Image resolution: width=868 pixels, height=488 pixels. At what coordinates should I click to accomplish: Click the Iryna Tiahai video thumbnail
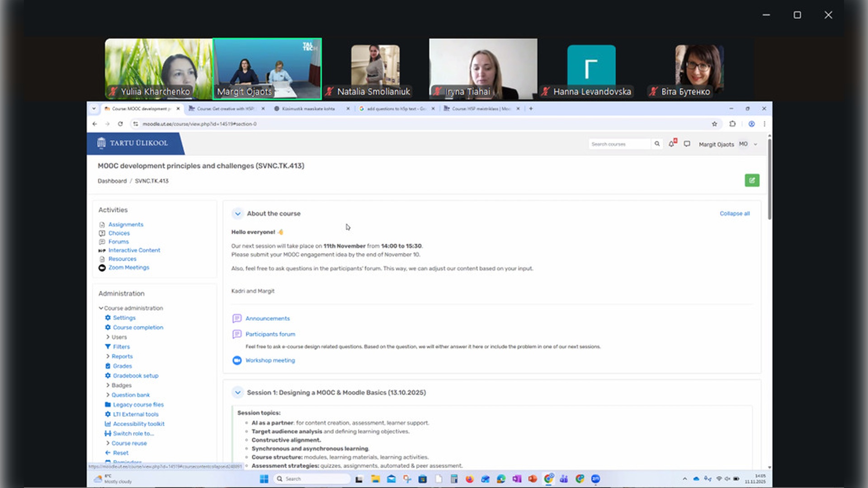483,69
